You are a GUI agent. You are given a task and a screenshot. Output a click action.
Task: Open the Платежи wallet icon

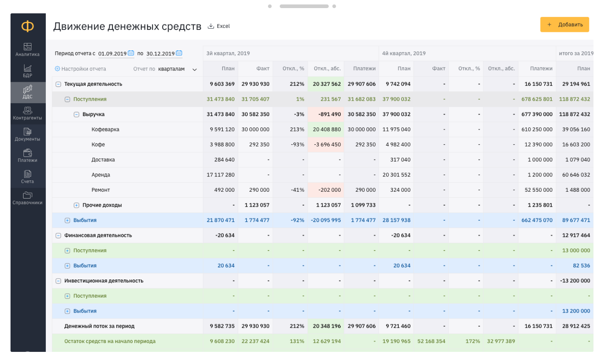click(28, 153)
